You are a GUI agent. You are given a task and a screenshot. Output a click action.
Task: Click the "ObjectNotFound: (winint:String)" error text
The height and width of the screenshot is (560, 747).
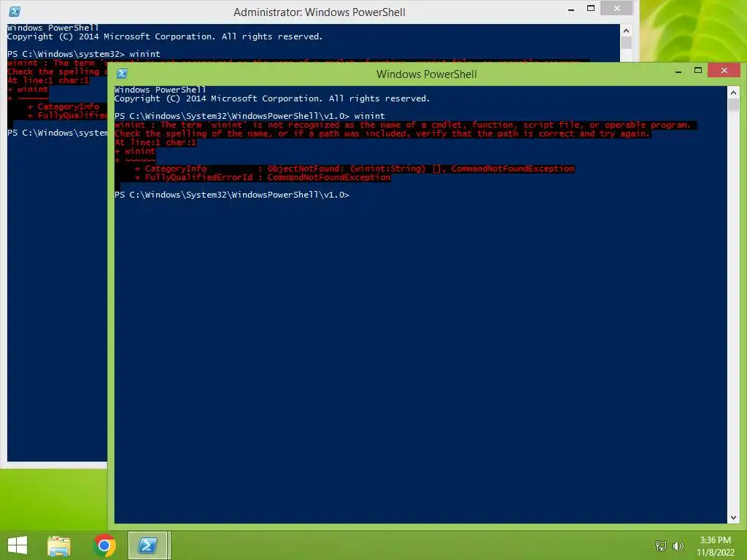[347, 168]
